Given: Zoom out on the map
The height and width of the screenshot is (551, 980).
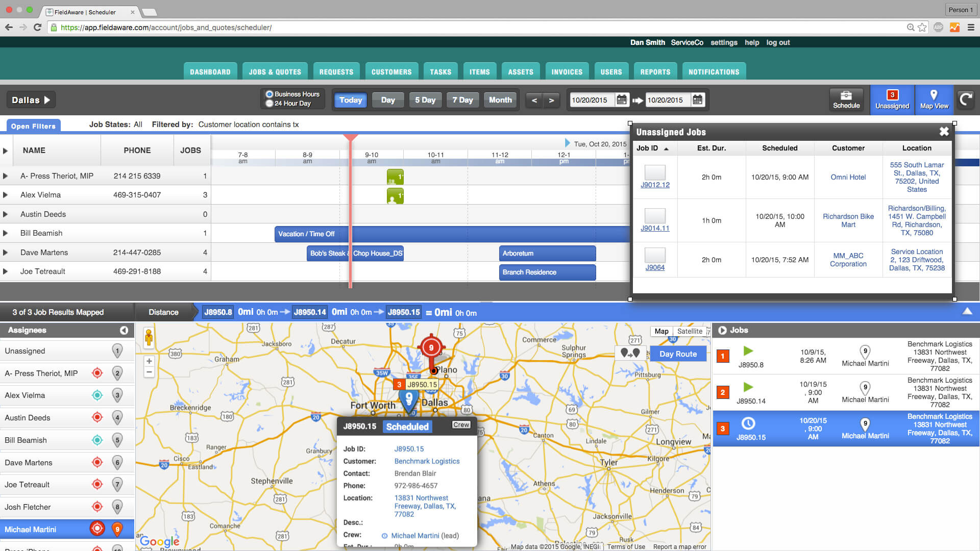Looking at the screenshot, I should pyautogui.click(x=149, y=372).
